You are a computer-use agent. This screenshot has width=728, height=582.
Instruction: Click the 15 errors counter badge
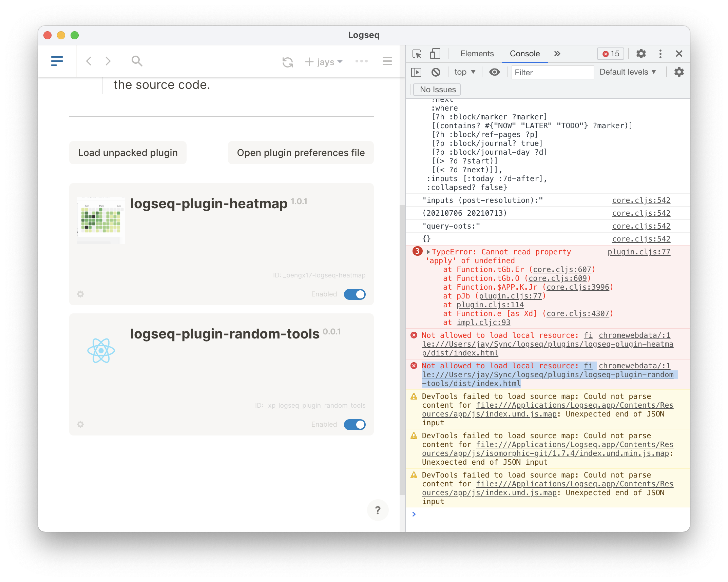611,54
